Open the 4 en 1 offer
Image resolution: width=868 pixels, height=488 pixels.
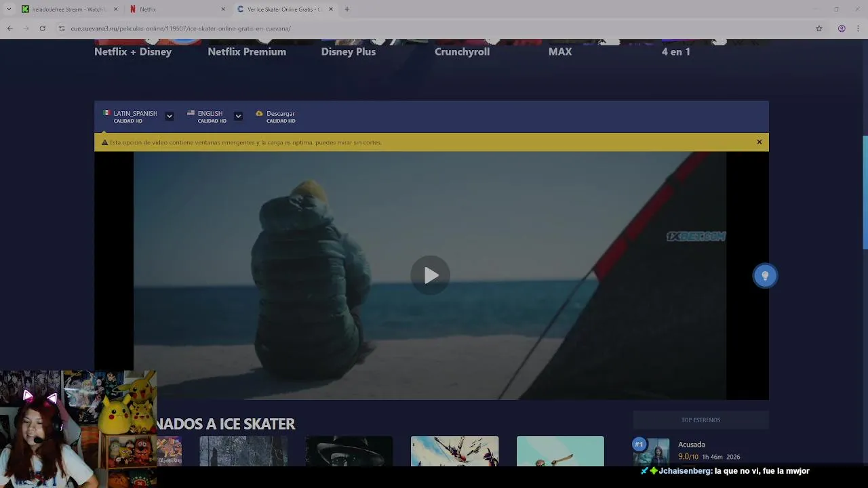(x=676, y=52)
